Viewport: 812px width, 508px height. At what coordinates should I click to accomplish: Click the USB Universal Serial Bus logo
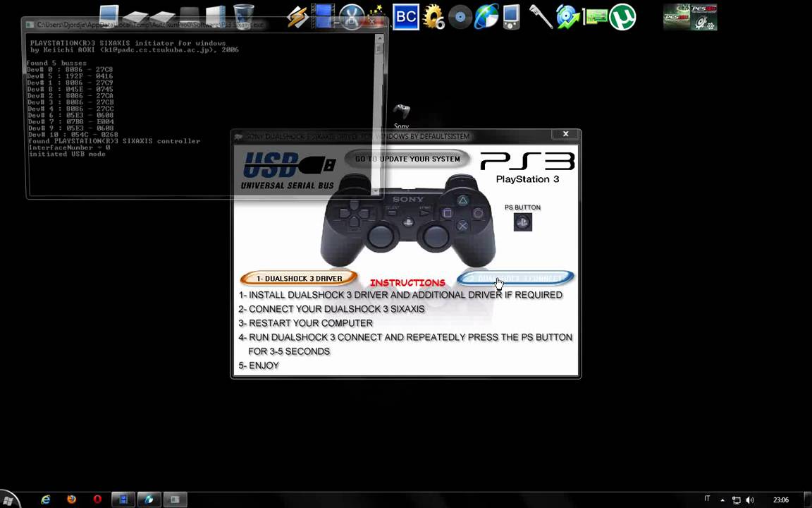tap(288, 171)
